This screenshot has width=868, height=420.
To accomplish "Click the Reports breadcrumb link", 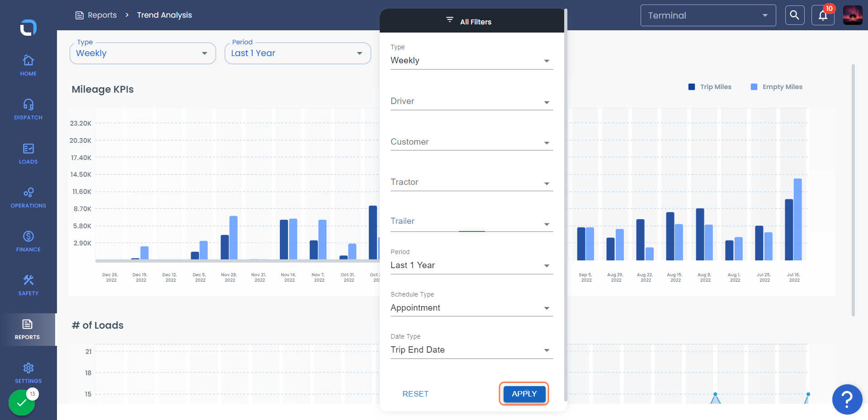I will [102, 15].
